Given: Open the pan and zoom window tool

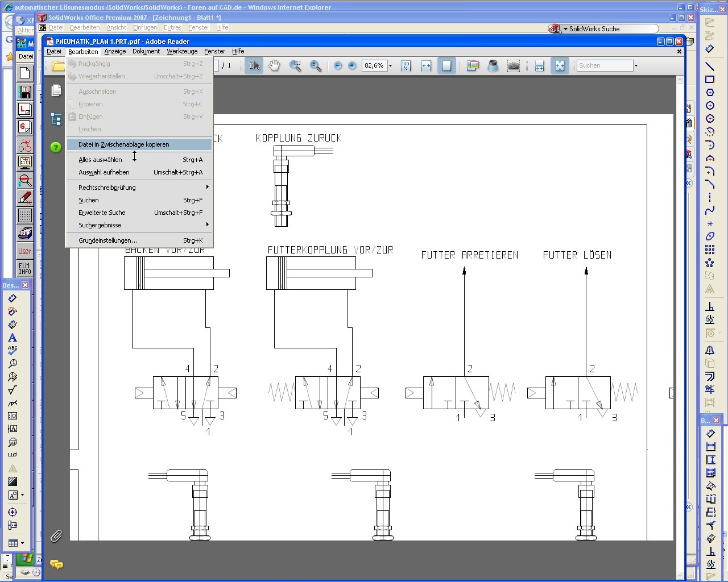Looking at the screenshot, I should 473,66.
